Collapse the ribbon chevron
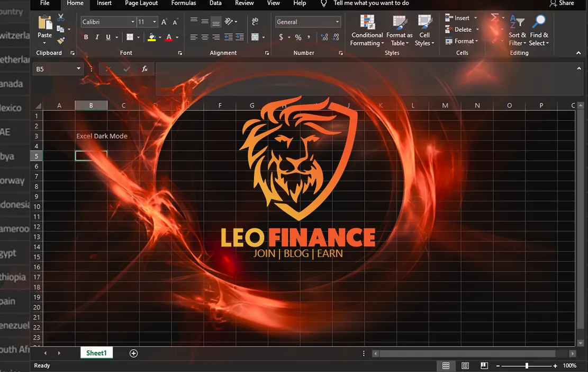This screenshot has width=588, height=372. point(578,54)
